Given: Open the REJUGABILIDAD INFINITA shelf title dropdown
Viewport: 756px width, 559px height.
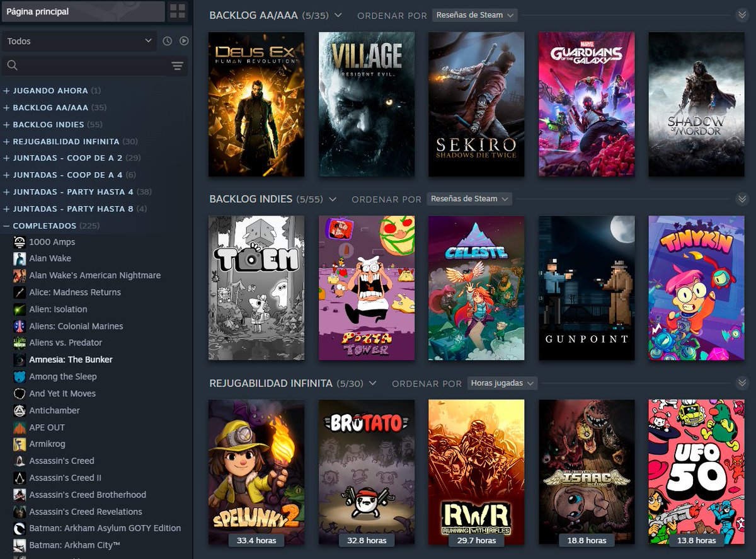Looking at the screenshot, I should (x=372, y=383).
